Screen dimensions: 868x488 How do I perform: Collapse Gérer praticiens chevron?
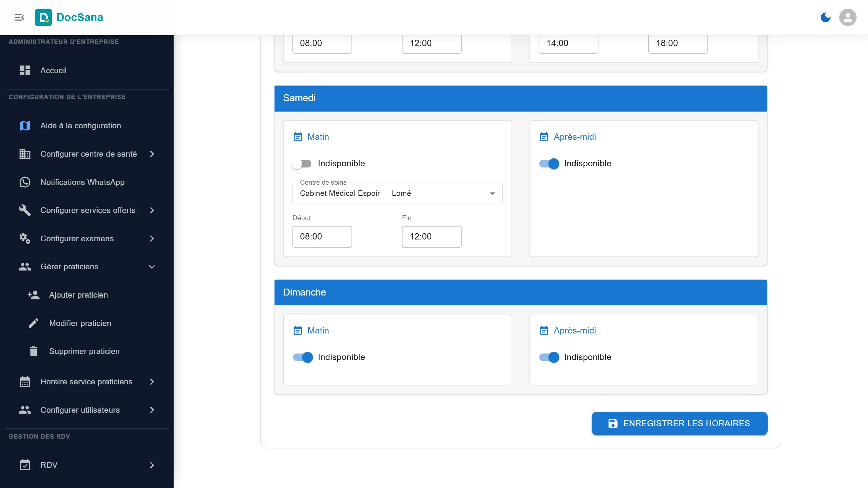152,267
